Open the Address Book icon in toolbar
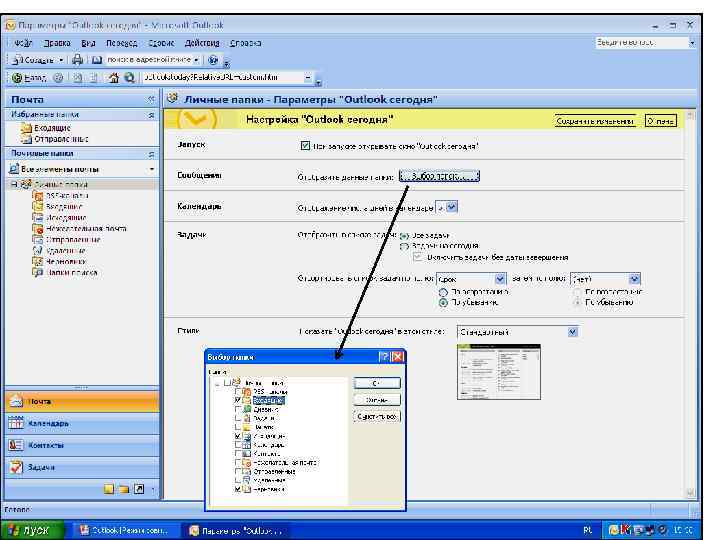720x540 pixels. click(x=97, y=60)
